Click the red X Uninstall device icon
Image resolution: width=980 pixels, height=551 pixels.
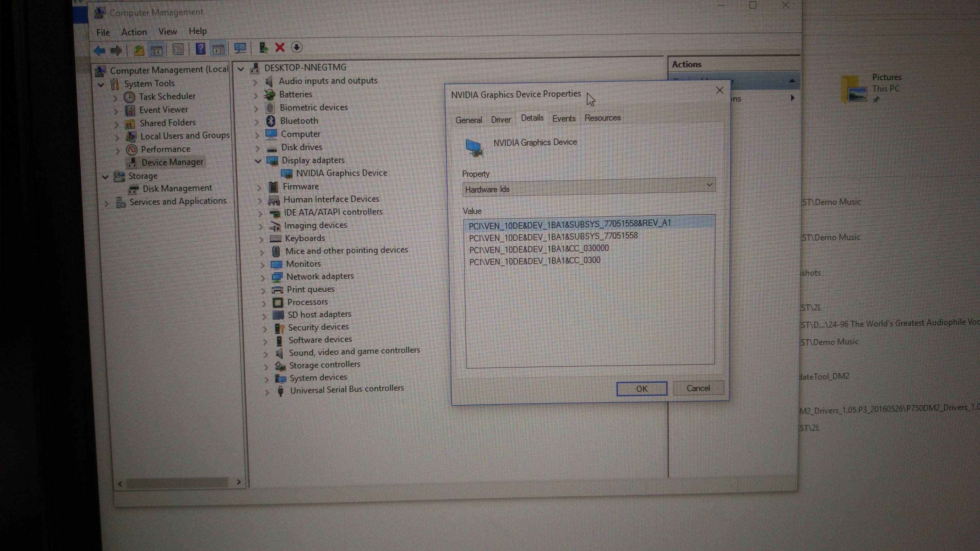[x=280, y=48]
